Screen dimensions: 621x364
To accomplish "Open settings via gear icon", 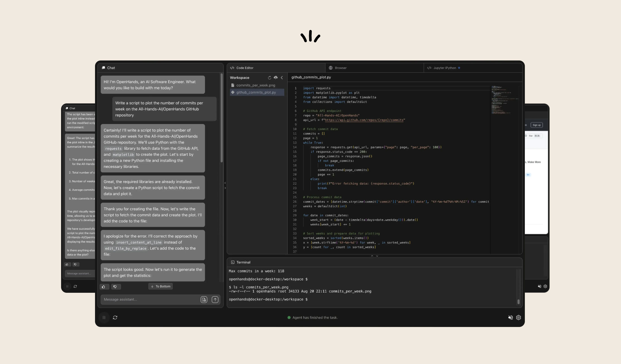I will pos(518,318).
